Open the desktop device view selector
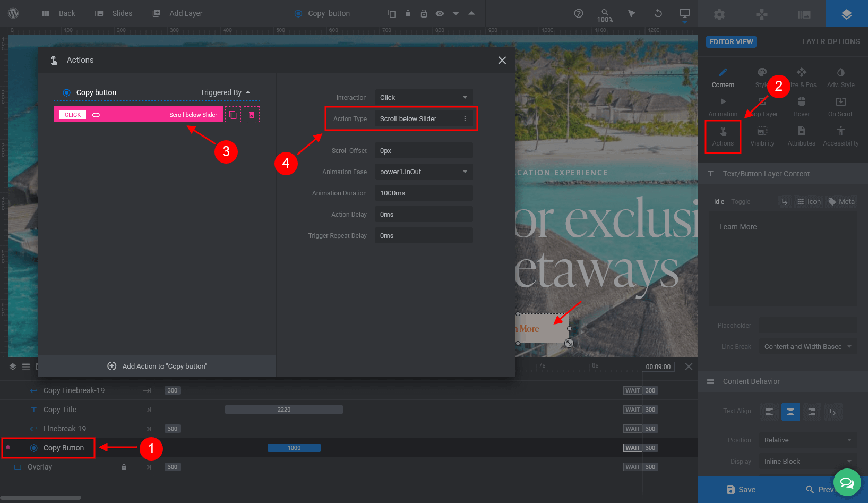This screenshot has width=868, height=503. coord(685,14)
